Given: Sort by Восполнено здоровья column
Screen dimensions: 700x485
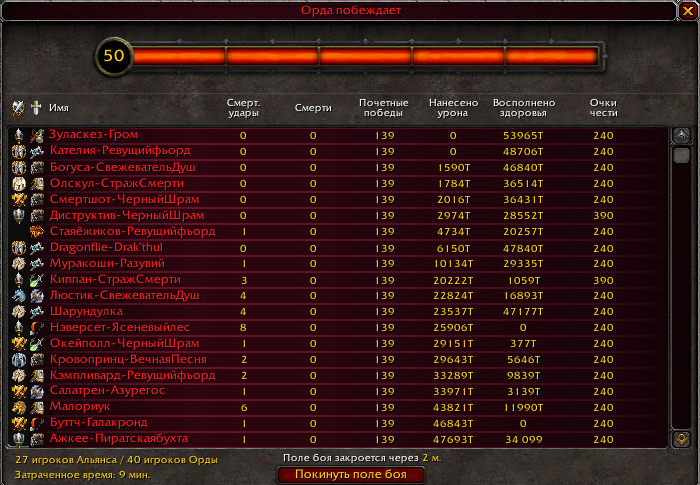Looking at the screenshot, I should 518,108.
